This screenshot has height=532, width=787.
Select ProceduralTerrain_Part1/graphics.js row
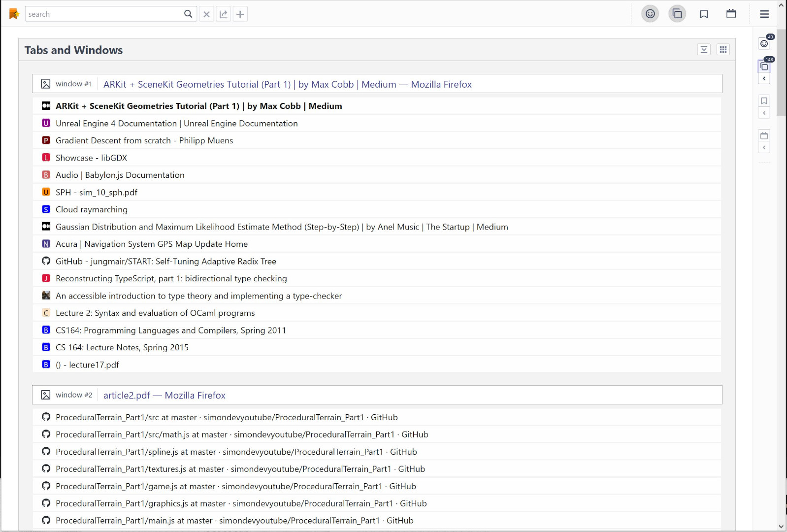(x=377, y=503)
